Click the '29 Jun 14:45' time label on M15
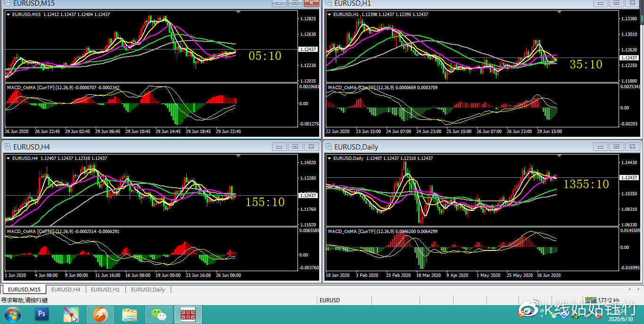This screenshot has height=324, width=644. click(x=168, y=132)
